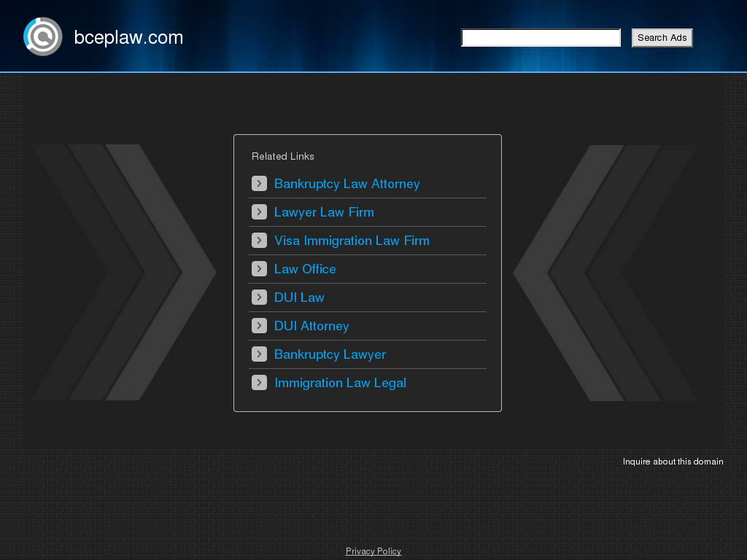Open the Law Office link

click(x=305, y=269)
